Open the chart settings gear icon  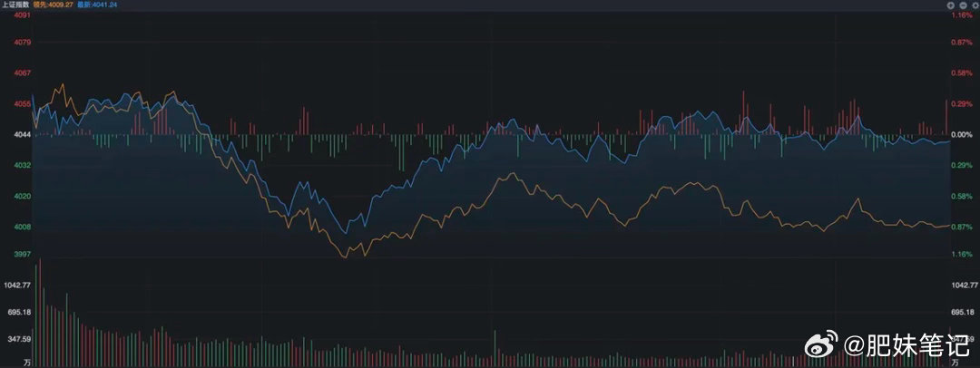975,5
